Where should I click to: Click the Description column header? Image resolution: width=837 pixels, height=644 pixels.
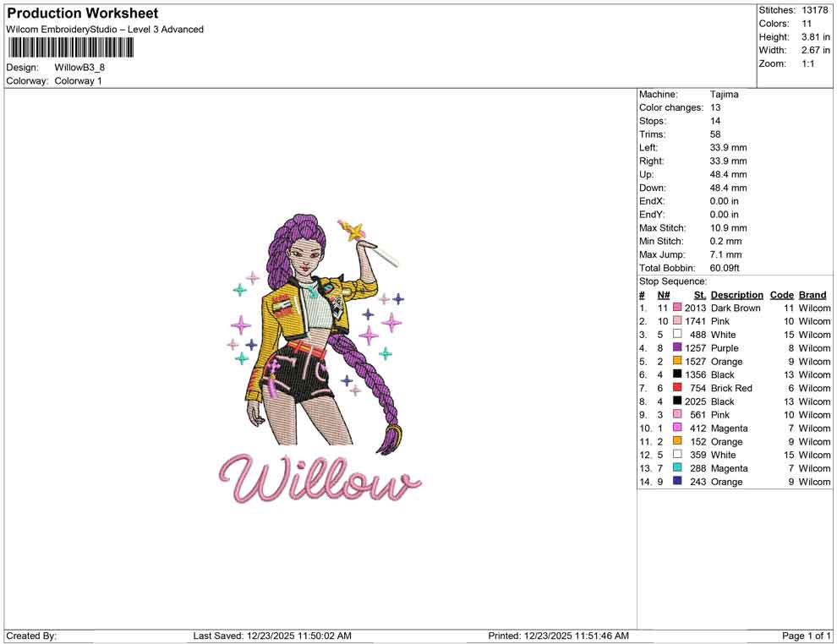click(736, 294)
